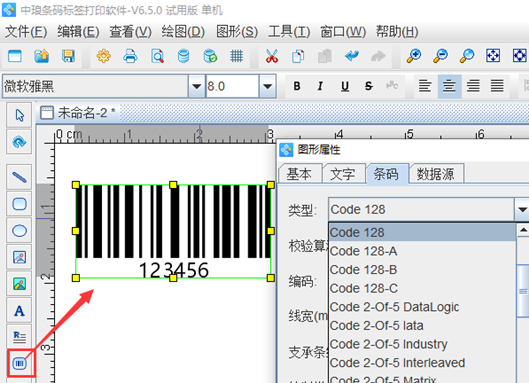Choose Code 128-C from the list
Viewport: 529px width, 383px height.
pos(422,288)
